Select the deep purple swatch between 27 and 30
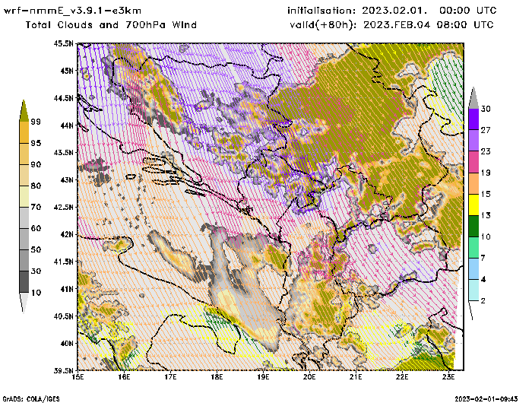The height and width of the screenshot is (403, 532). tap(473, 119)
